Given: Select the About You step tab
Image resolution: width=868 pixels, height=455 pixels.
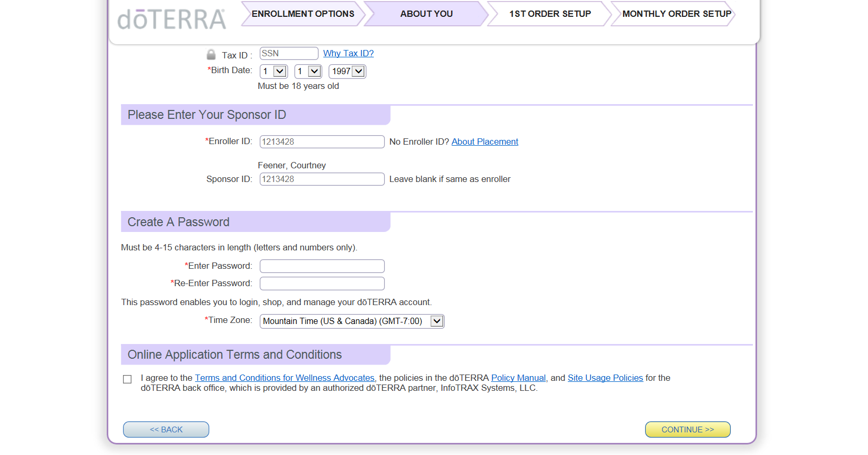Looking at the screenshot, I should [x=426, y=14].
